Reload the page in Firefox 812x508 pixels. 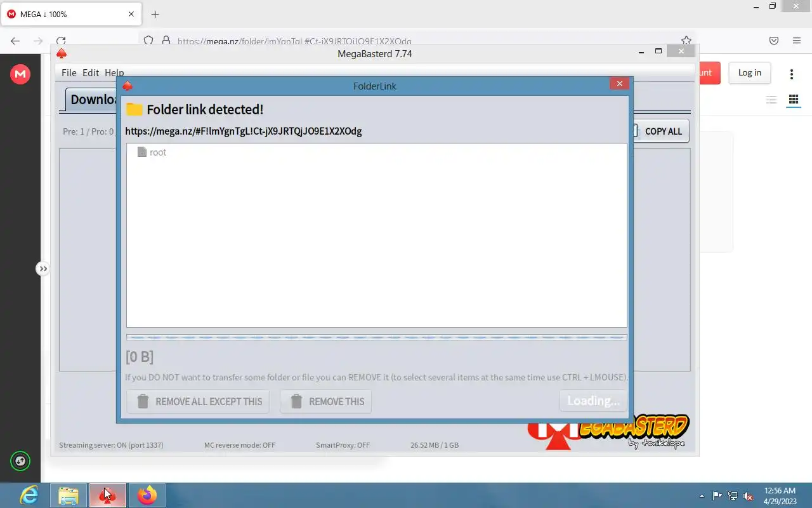60,41
